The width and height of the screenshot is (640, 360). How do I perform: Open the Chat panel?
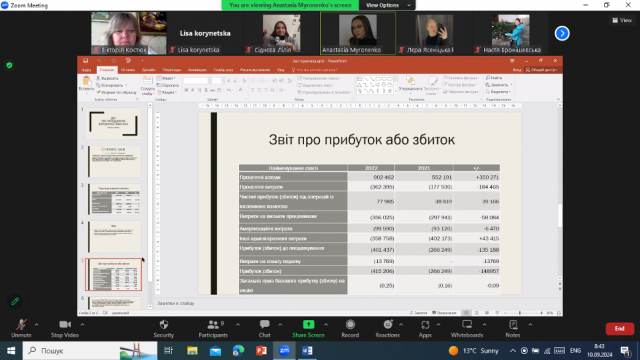click(x=264, y=329)
